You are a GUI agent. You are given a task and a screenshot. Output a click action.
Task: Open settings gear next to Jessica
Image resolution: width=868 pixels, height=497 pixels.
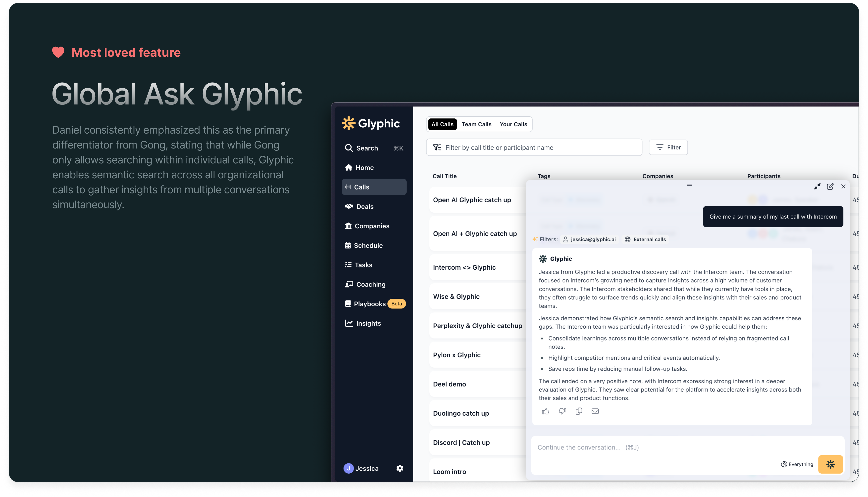click(x=400, y=468)
